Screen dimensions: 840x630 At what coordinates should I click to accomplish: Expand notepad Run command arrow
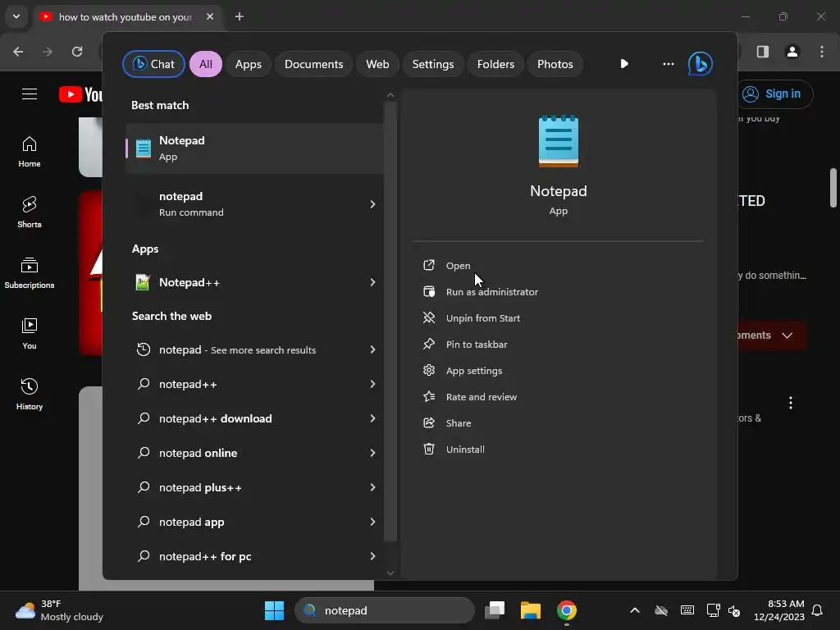coord(372,204)
